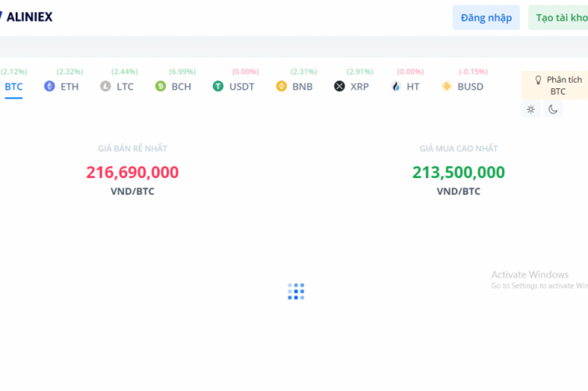Viewport: 588px width, 391px height.
Task: Click the Binance Coin icon
Action: (281, 87)
